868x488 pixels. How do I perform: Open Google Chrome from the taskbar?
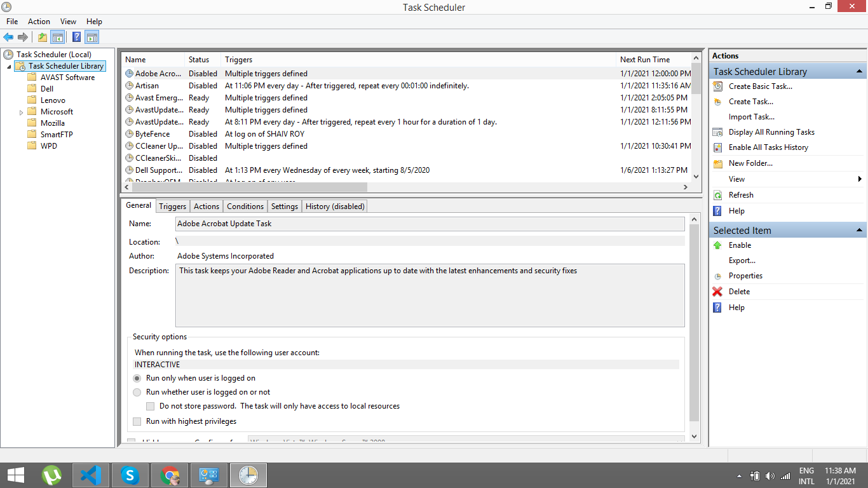pyautogui.click(x=170, y=475)
